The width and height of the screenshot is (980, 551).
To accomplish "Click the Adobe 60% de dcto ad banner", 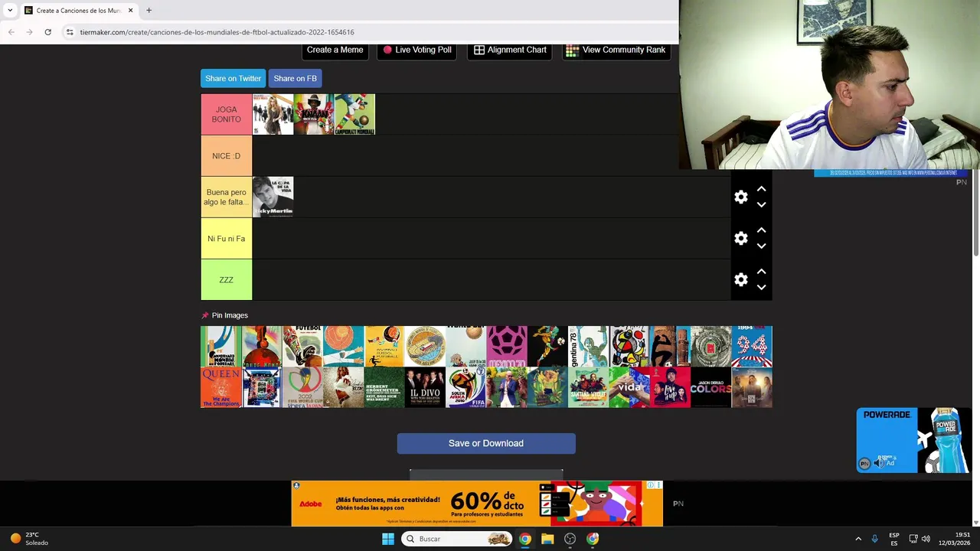I will point(477,504).
